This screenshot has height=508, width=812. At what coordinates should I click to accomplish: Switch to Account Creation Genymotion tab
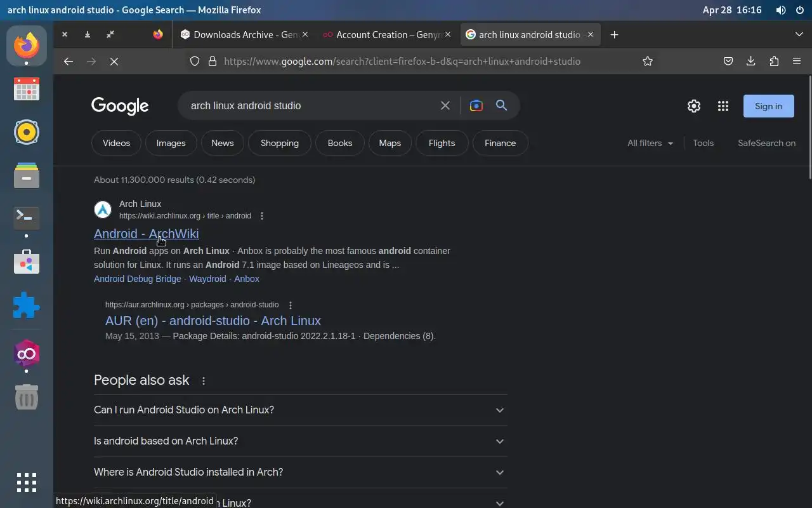(387, 35)
